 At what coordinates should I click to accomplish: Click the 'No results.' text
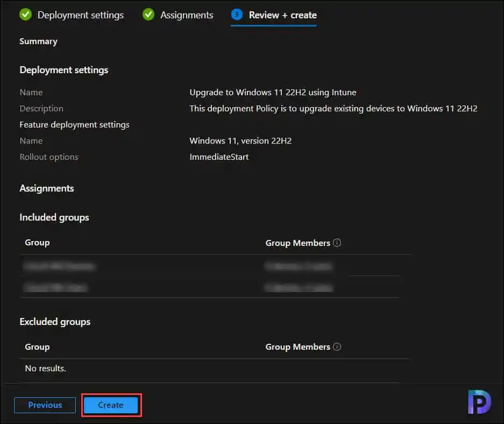click(45, 369)
